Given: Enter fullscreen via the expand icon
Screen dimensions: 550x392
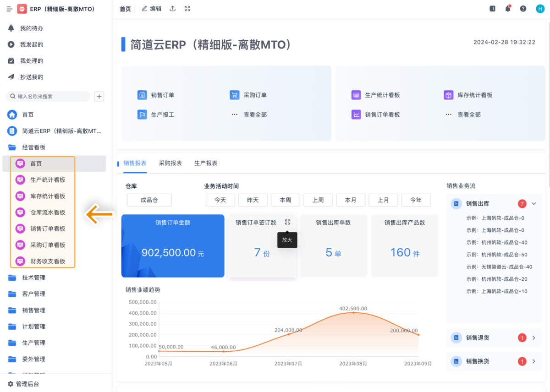Looking at the screenshot, I should coord(187,8).
